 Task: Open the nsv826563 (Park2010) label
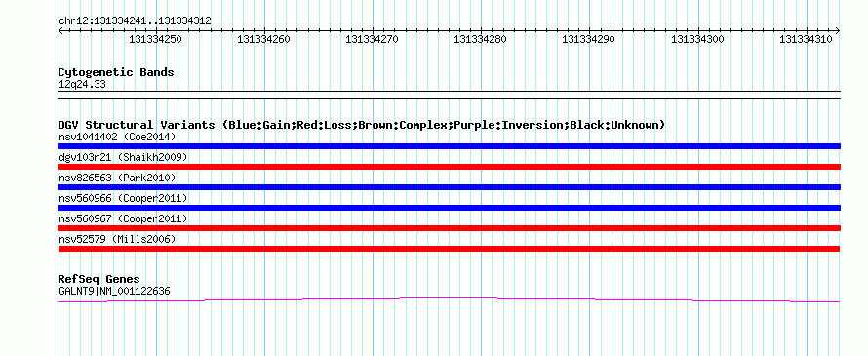117,178
